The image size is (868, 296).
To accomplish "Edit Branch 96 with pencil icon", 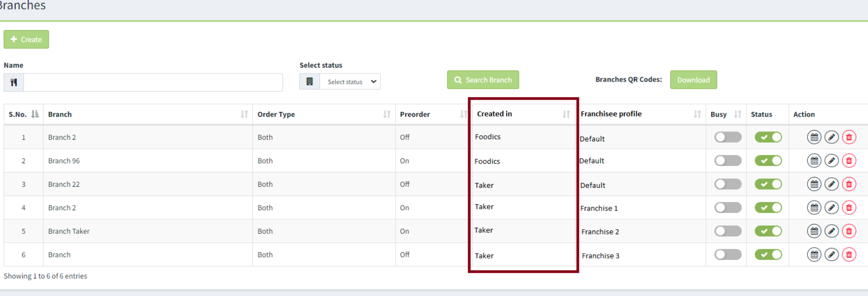I will click(x=832, y=161).
